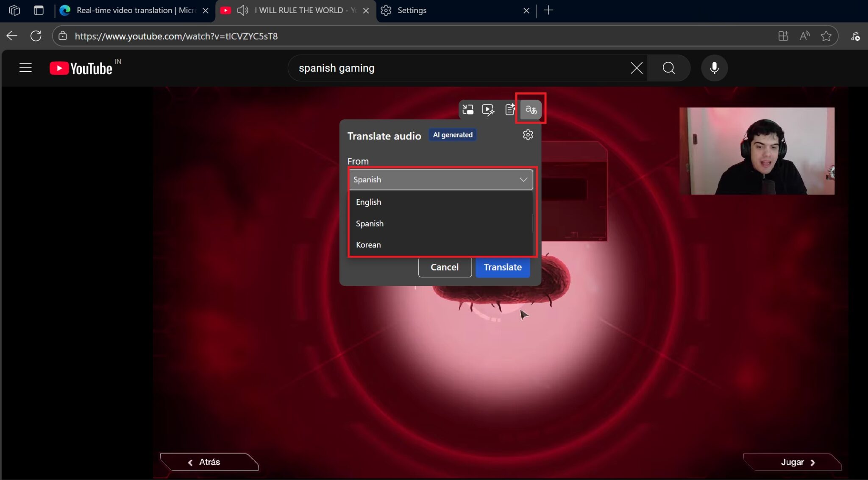The image size is (868, 480).
Task: Cancel the Translate audio dialog
Action: tap(444, 267)
